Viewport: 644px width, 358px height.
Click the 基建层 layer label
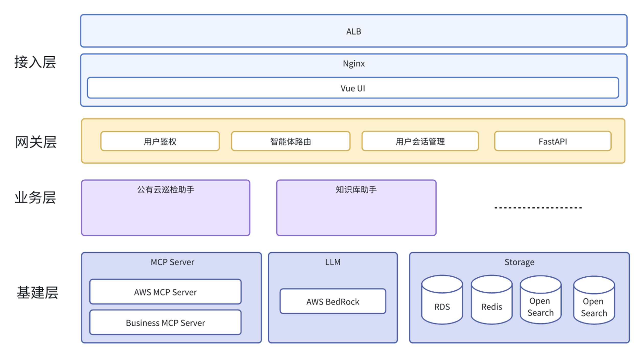[37, 292]
